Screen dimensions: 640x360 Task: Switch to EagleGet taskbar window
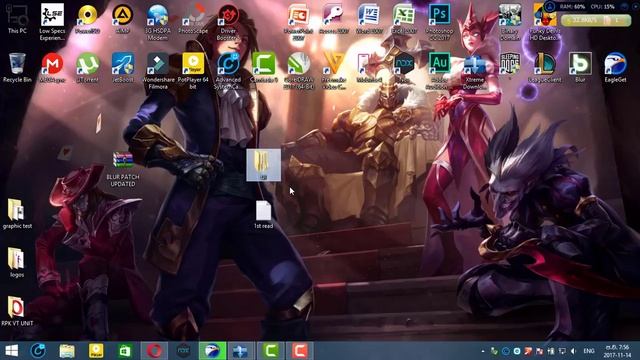click(x=212, y=351)
